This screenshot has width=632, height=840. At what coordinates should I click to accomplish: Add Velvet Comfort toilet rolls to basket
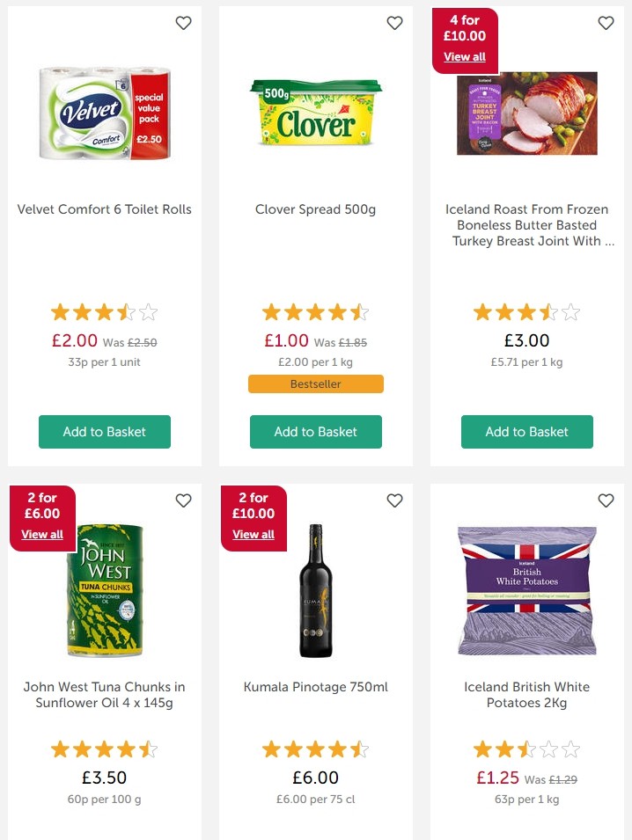coord(104,432)
